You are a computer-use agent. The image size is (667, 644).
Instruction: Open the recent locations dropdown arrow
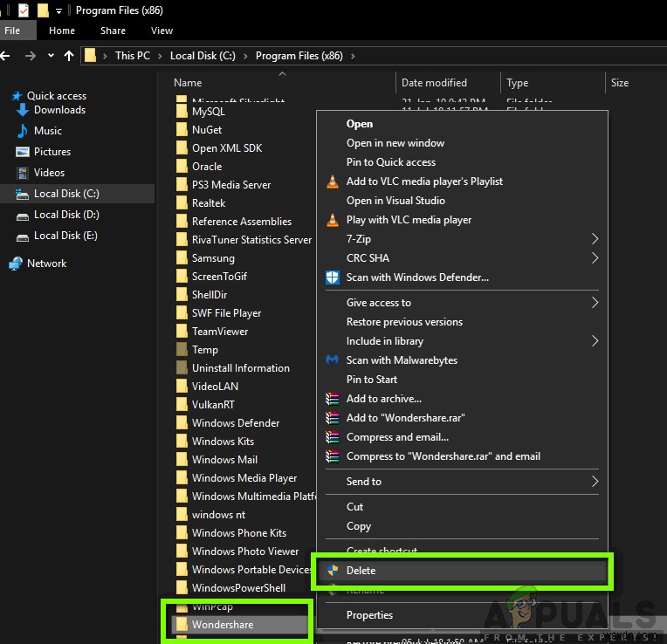[x=51, y=55]
